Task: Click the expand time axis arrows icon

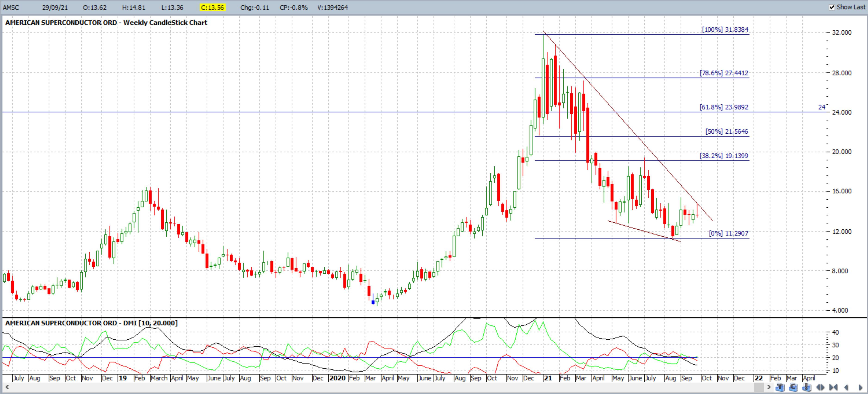Action: [820, 387]
